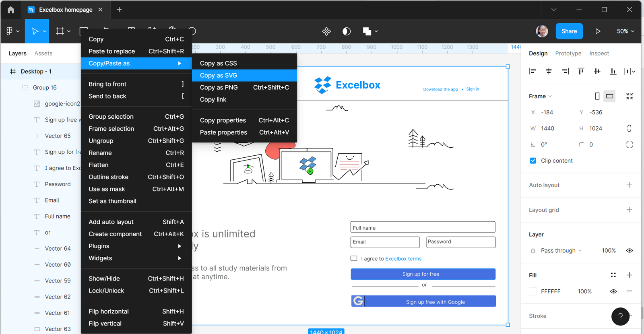Open tab list chevron in title bar
644x334 pixels.
tap(554, 10)
